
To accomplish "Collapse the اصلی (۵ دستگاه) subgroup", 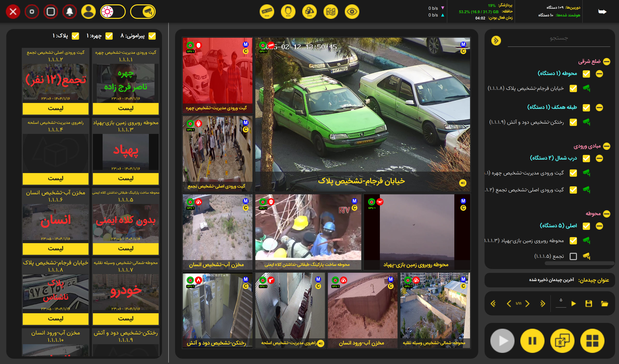I will point(599,226).
